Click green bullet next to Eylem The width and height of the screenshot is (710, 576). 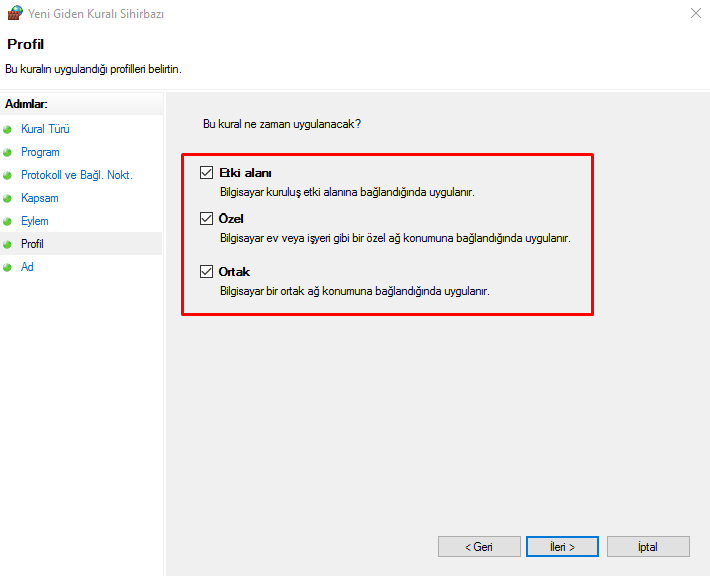[x=8, y=222]
